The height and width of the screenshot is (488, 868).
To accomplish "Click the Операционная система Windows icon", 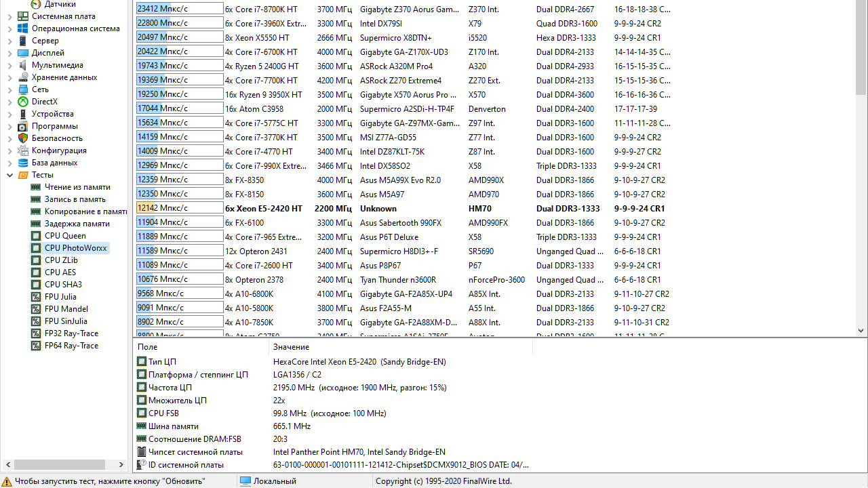I will [x=23, y=28].
